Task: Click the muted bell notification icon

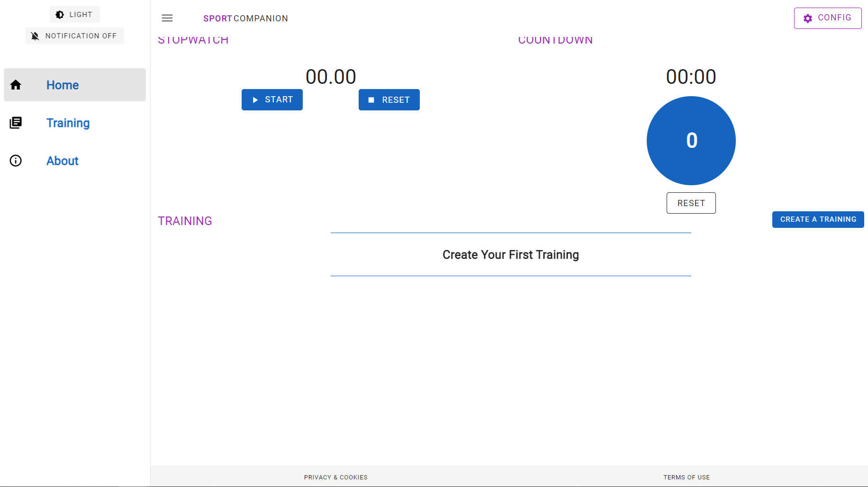Action: coord(35,36)
